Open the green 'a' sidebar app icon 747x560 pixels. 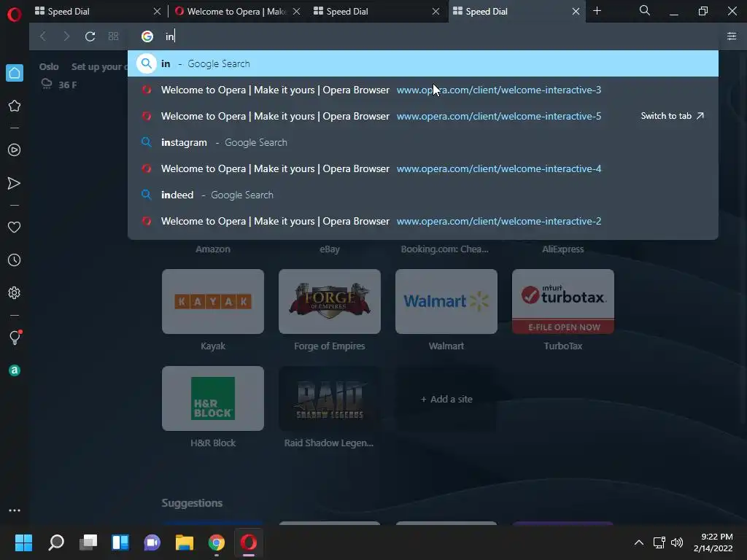tap(15, 370)
